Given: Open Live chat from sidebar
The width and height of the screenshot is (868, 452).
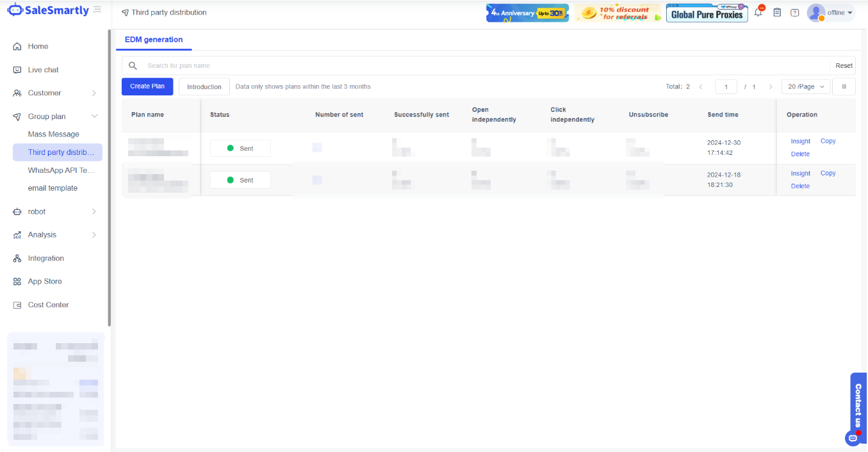Looking at the screenshot, I should [x=43, y=70].
